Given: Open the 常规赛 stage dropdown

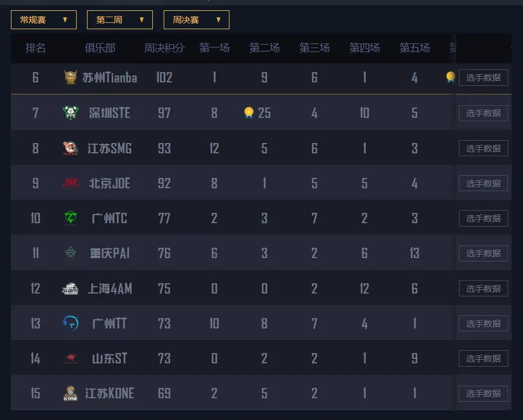Looking at the screenshot, I should tap(43, 19).
